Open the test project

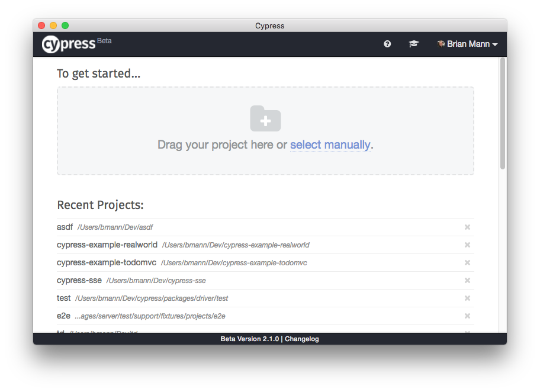click(265, 298)
